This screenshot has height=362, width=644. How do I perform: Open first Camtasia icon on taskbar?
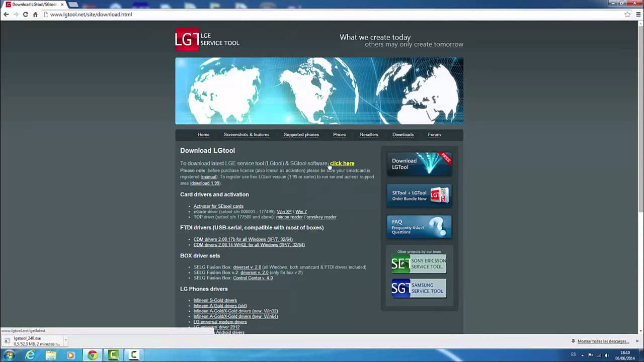coord(113,355)
